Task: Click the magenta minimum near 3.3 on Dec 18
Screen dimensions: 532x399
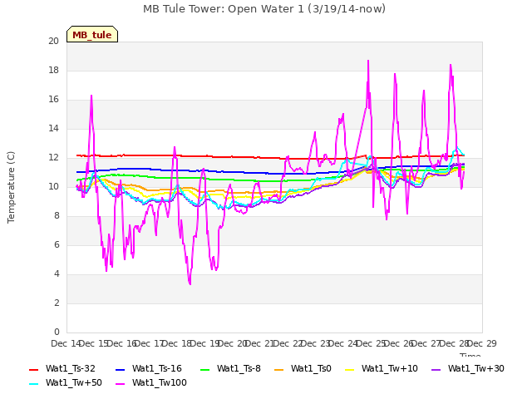Action: click(x=190, y=283)
